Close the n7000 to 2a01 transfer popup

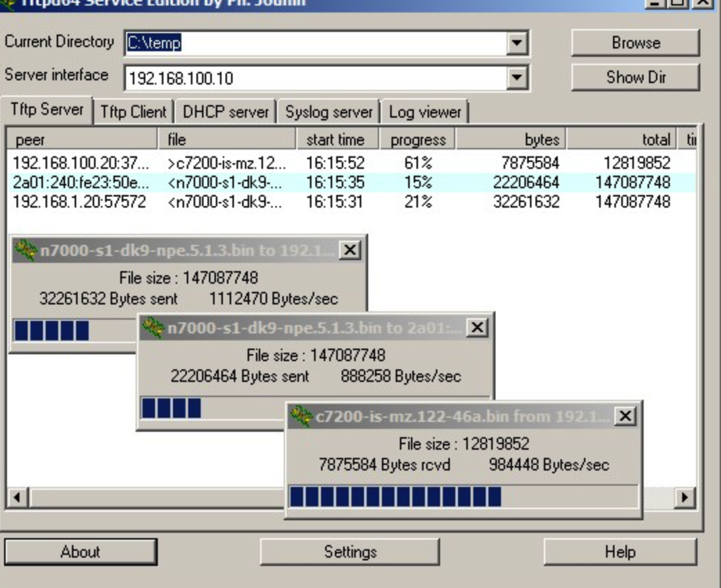(477, 328)
